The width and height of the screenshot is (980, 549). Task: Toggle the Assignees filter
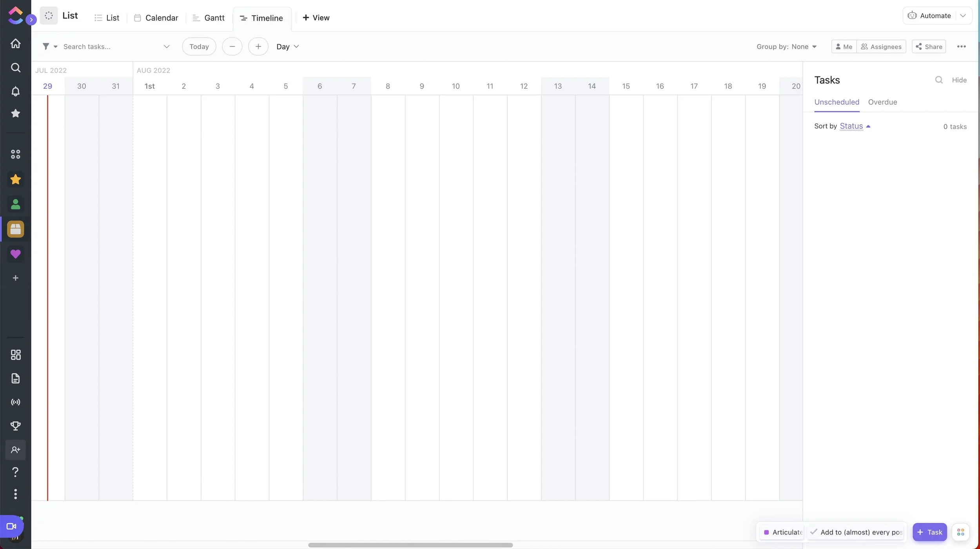[881, 47]
